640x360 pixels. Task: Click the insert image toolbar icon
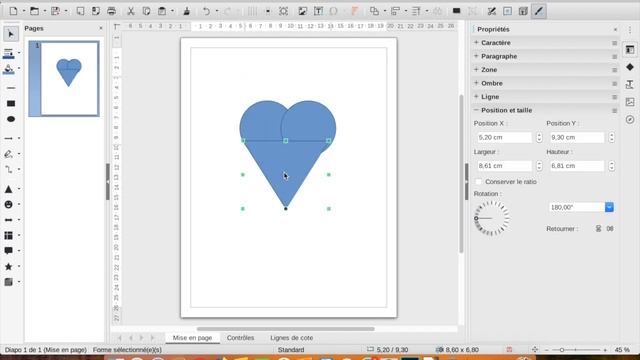pyautogui.click(x=302, y=11)
